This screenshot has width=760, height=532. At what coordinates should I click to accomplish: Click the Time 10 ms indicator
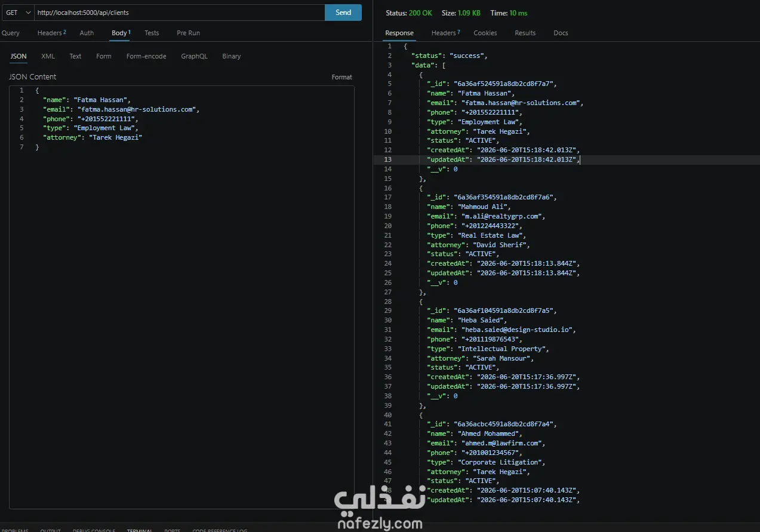click(509, 13)
